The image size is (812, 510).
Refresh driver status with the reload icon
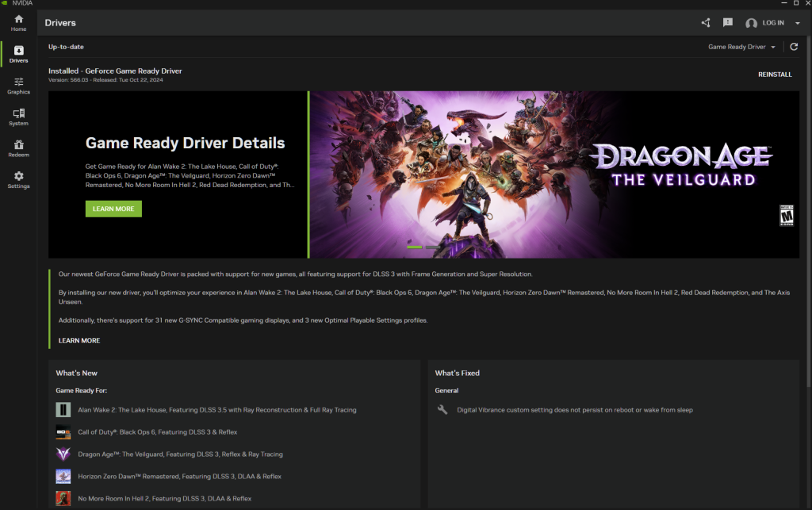click(x=794, y=46)
